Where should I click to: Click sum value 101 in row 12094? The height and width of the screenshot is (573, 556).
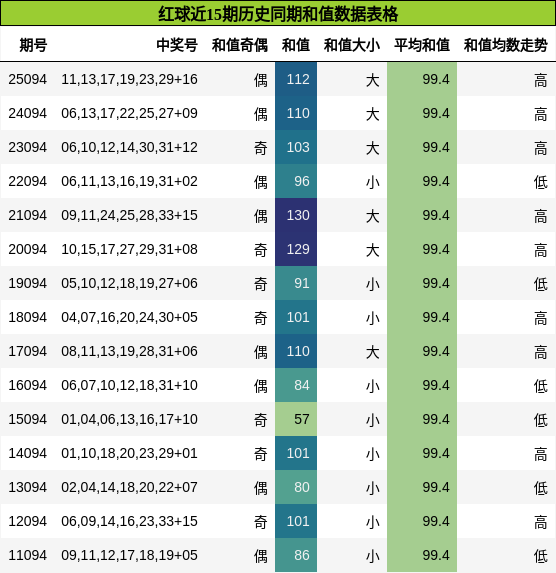(x=296, y=521)
